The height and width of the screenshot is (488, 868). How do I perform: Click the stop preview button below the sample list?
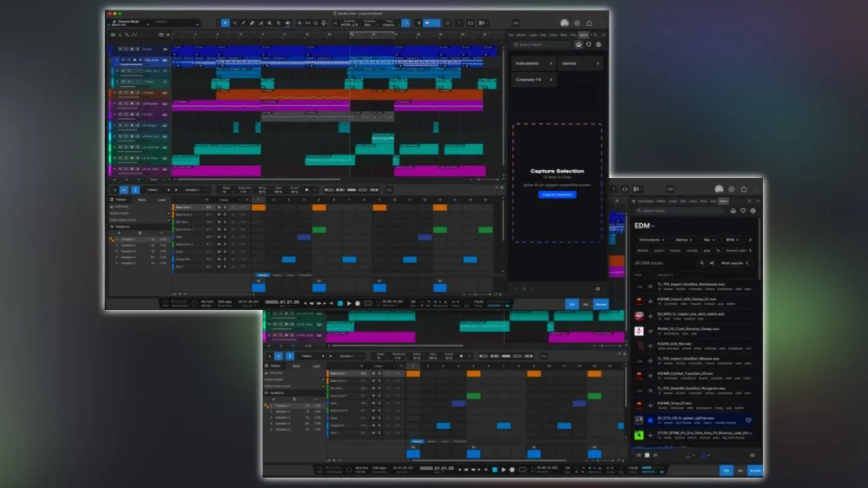(x=648, y=455)
